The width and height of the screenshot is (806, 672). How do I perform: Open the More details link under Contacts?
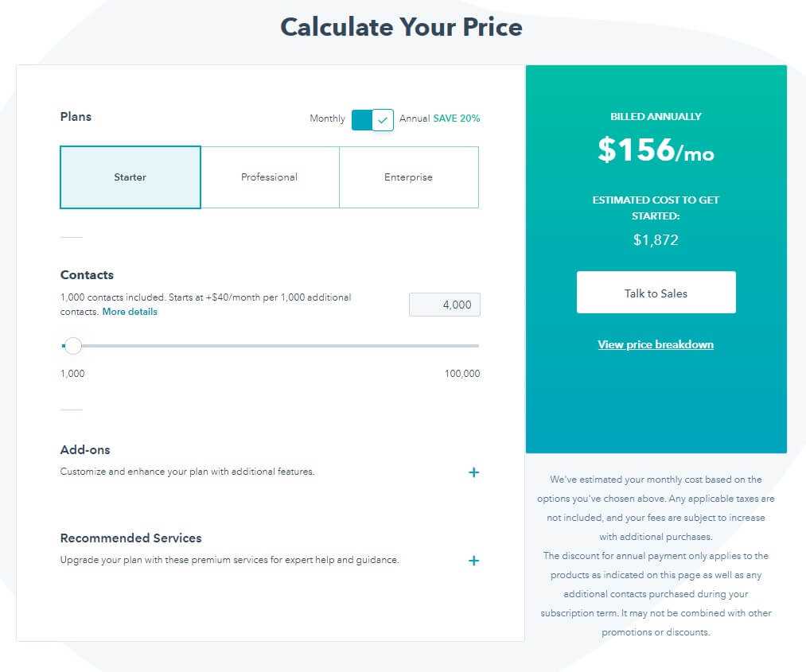tap(130, 311)
